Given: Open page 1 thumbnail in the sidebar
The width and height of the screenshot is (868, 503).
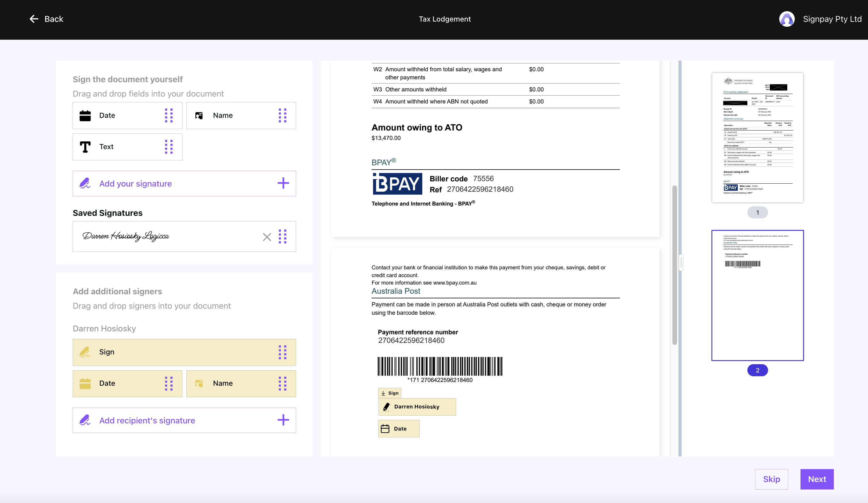Looking at the screenshot, I should coord(758,137).
